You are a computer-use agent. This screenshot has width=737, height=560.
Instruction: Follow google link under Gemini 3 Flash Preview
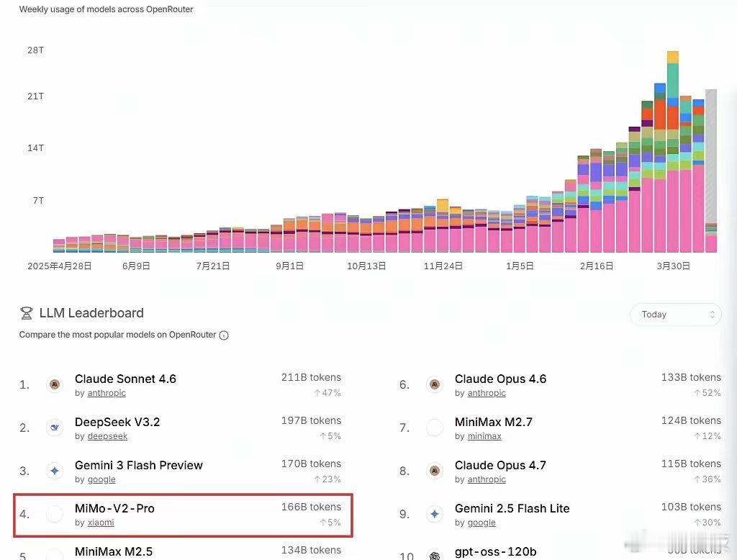(x=101, y=479)
